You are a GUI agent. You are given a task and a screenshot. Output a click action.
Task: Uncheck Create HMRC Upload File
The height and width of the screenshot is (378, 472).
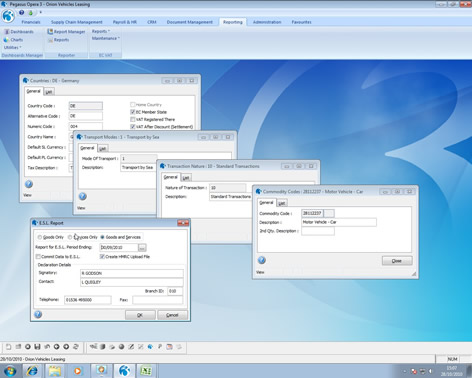[x=102, y=257]
